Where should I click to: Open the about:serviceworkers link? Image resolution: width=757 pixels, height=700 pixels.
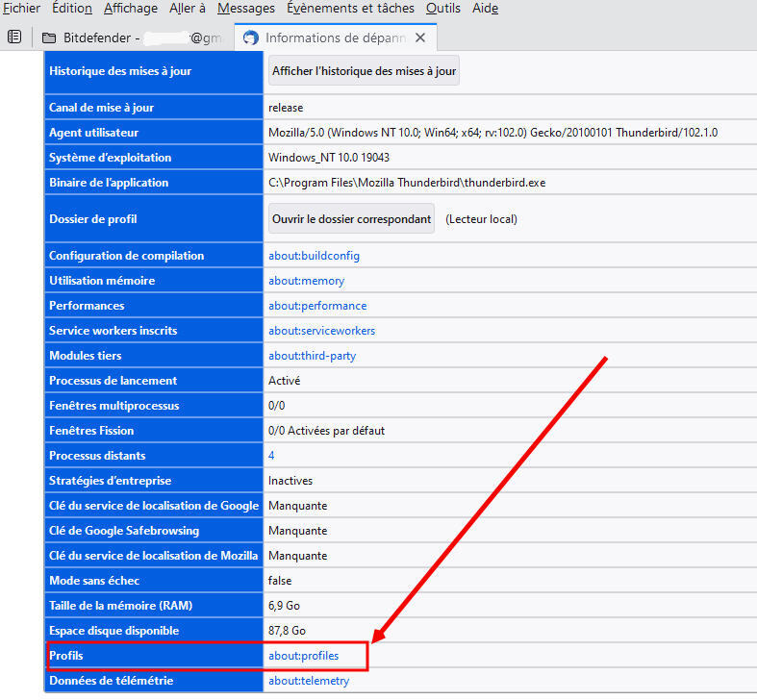click(x=321, y=331)
